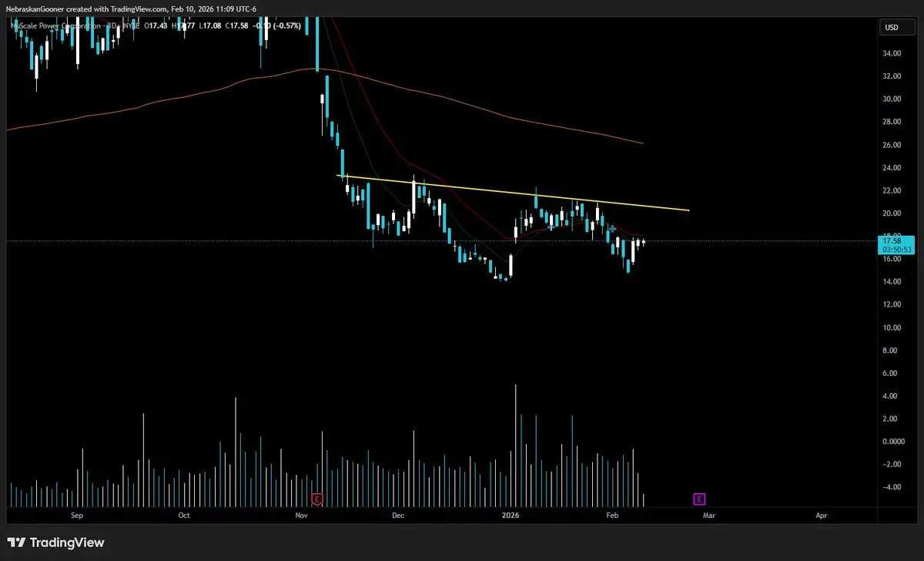Click the −4.00 price axis label
The width and height of the screenshot is (924, 561).
[x=892, y=487]
